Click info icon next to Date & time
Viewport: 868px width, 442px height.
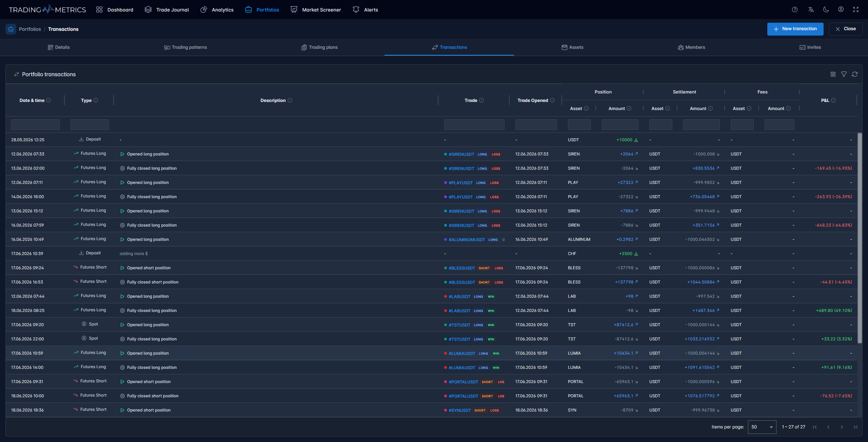[x=48, y=100]
